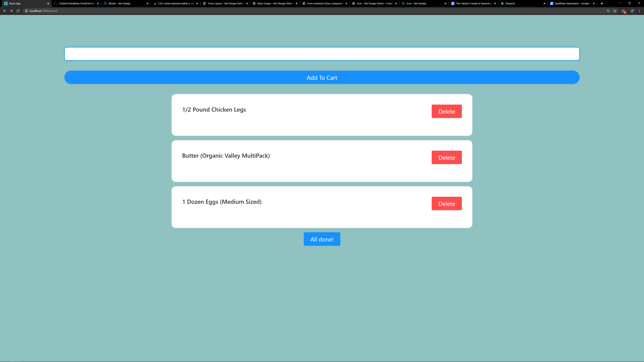Click the All done! button

322,239
